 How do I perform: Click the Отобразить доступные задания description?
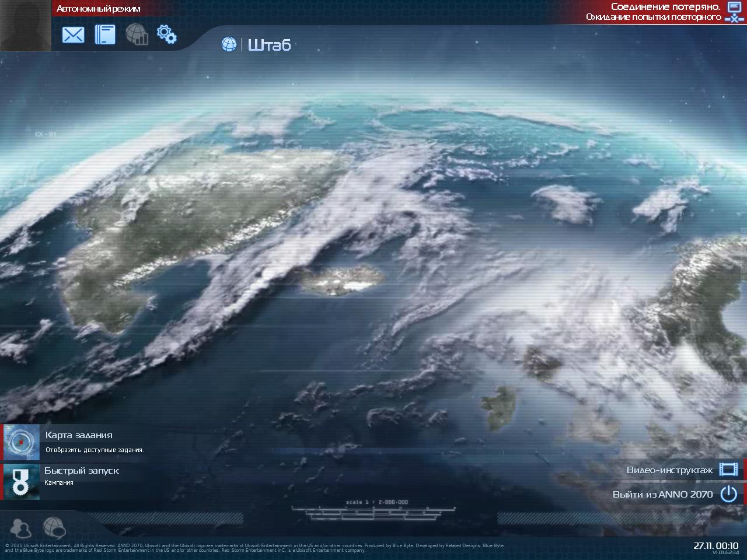(95, 450)
